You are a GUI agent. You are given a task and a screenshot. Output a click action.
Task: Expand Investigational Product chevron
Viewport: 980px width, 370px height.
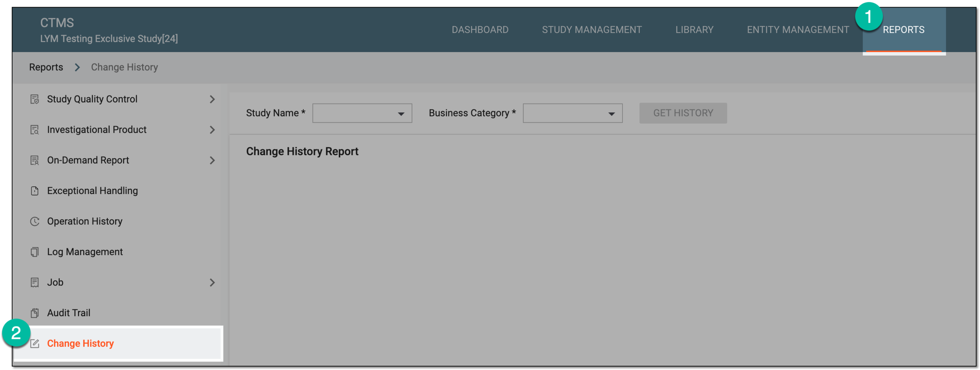pos(212,130)
